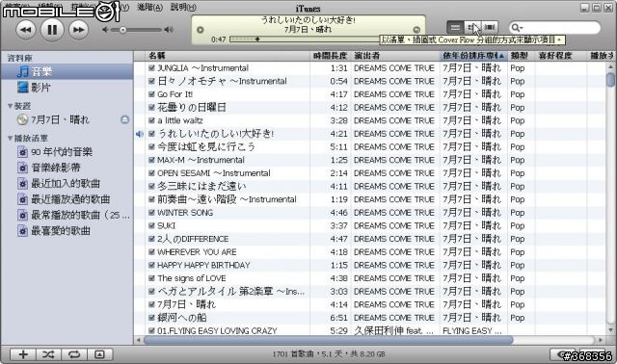Click the horizontal scrollbar left arrow

[139, 340]
